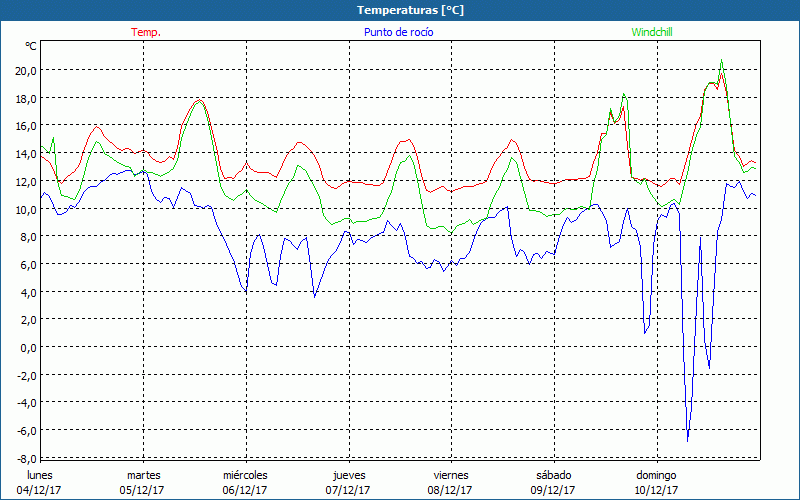The image size is (800, 500).
Task: Select the miércoles day label
Action: coord(245,475)
